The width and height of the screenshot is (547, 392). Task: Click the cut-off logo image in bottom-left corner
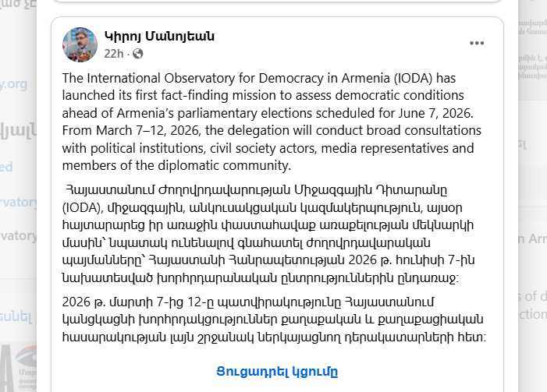pyautogui.click(x=18, y=368)
